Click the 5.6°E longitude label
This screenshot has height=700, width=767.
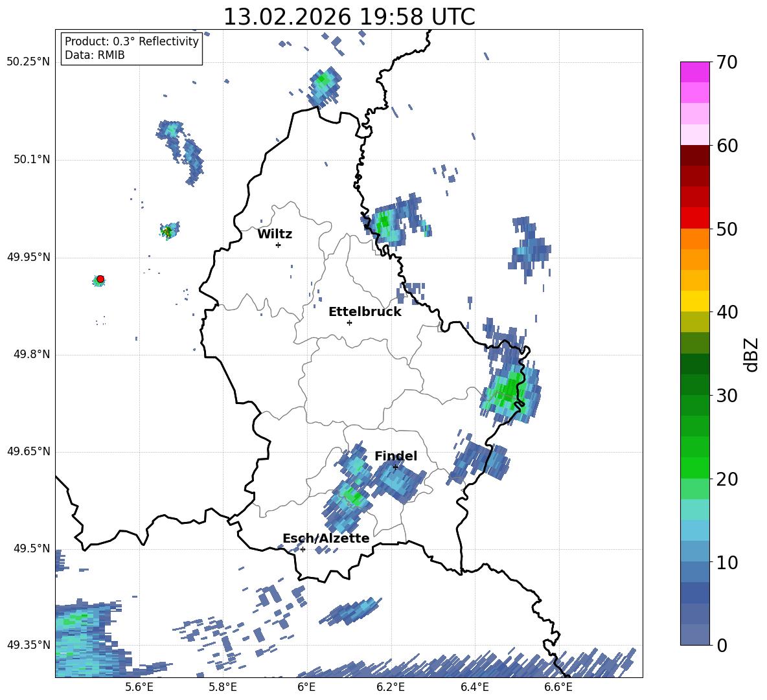point(139,687)
